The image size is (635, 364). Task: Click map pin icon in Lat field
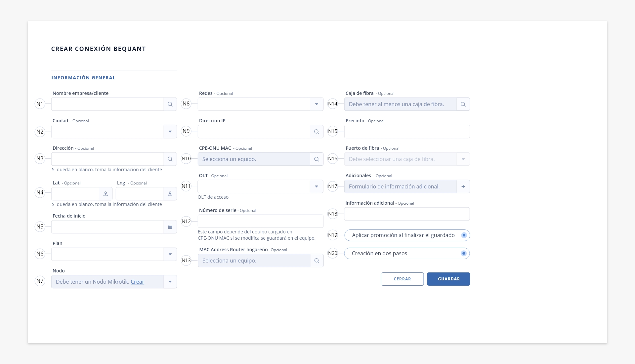(x=106, y=194)
